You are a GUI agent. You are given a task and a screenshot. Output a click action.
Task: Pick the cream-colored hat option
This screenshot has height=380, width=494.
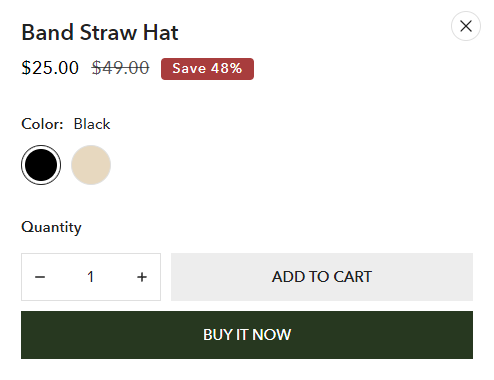pos(91,165)
